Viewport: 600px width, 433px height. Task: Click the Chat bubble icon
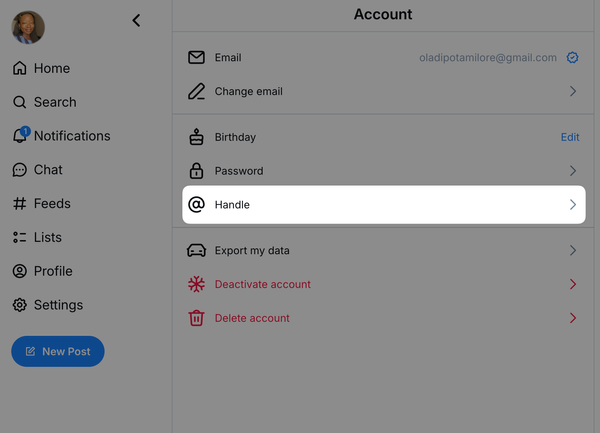point(19,170)
